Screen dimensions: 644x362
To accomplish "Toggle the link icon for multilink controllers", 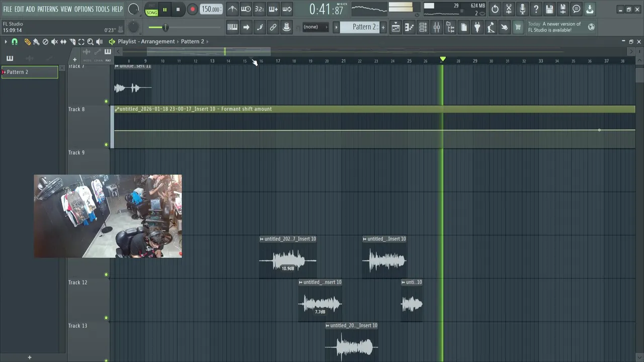I will pos(273,27).
